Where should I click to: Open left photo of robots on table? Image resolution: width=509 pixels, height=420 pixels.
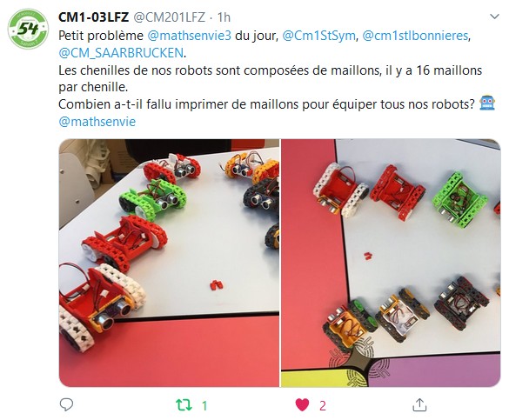click(169, 263)
